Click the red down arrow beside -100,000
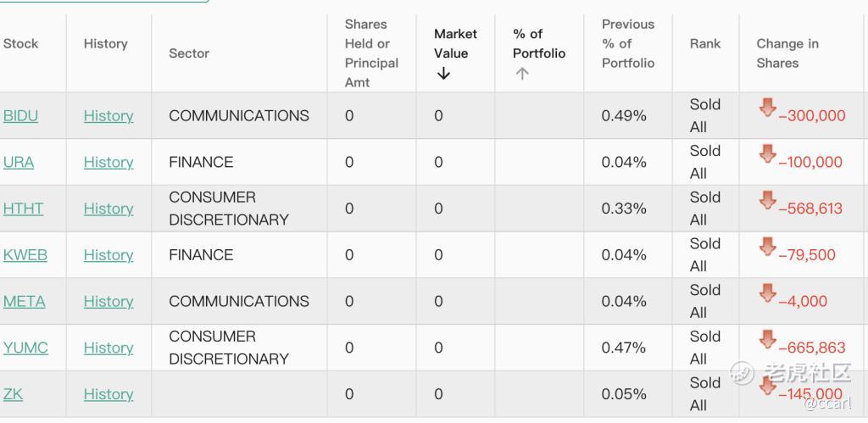Screen dimensions: 868x423 pyautogui.click(x=767, y=154)
